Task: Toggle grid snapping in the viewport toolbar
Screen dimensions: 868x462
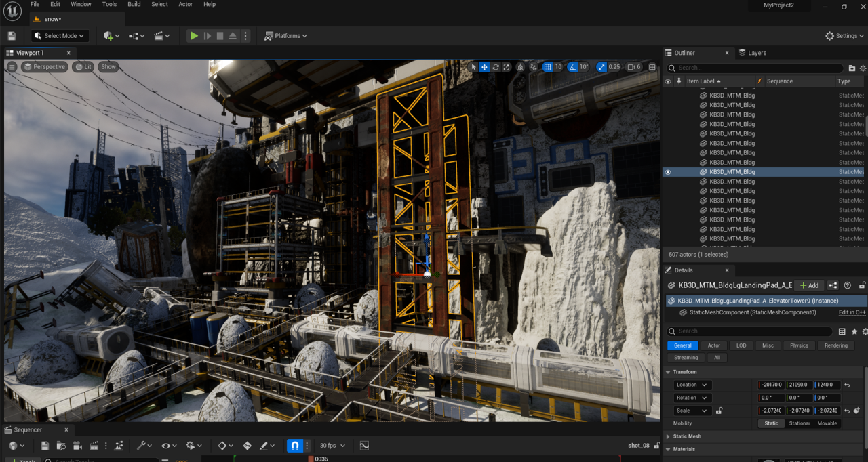Action: [547, 67]
